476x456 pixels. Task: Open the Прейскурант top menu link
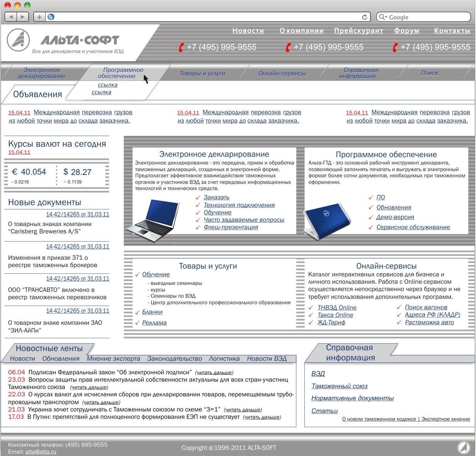pos(359,31)
